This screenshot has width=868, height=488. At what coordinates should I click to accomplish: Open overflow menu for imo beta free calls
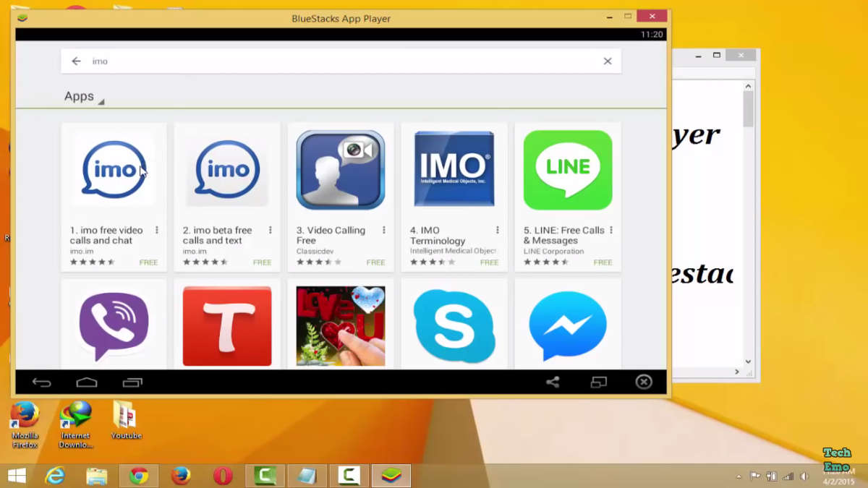(x=271, y=231)
